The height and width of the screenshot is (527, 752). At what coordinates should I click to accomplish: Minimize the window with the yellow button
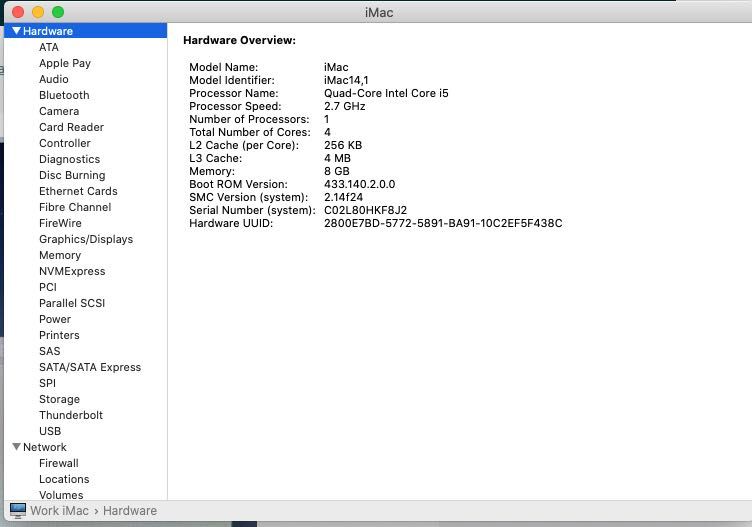[x=38, y=12]
